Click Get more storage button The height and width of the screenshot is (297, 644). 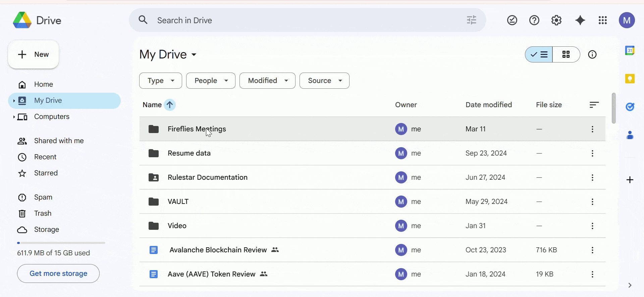58,273
